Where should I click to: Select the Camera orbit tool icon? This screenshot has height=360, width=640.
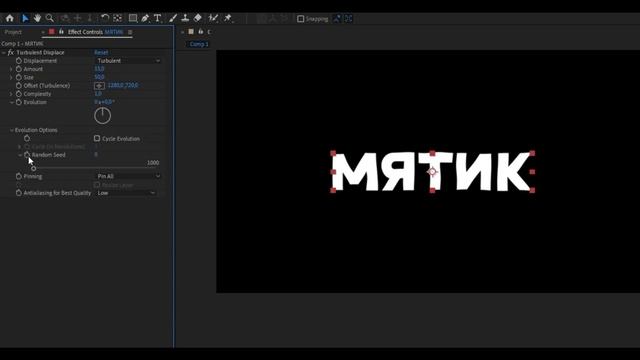pyautogui.click(x=65, y=18)
